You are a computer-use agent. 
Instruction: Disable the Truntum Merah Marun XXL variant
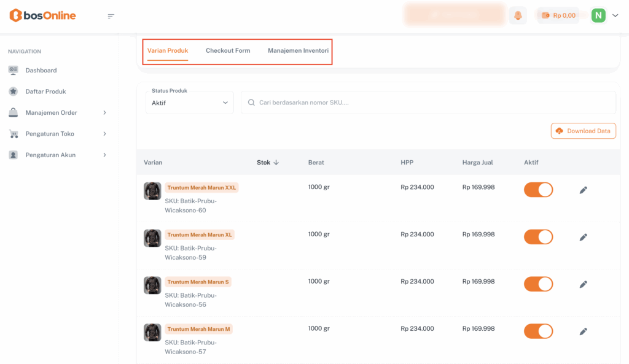coord(538,190)
